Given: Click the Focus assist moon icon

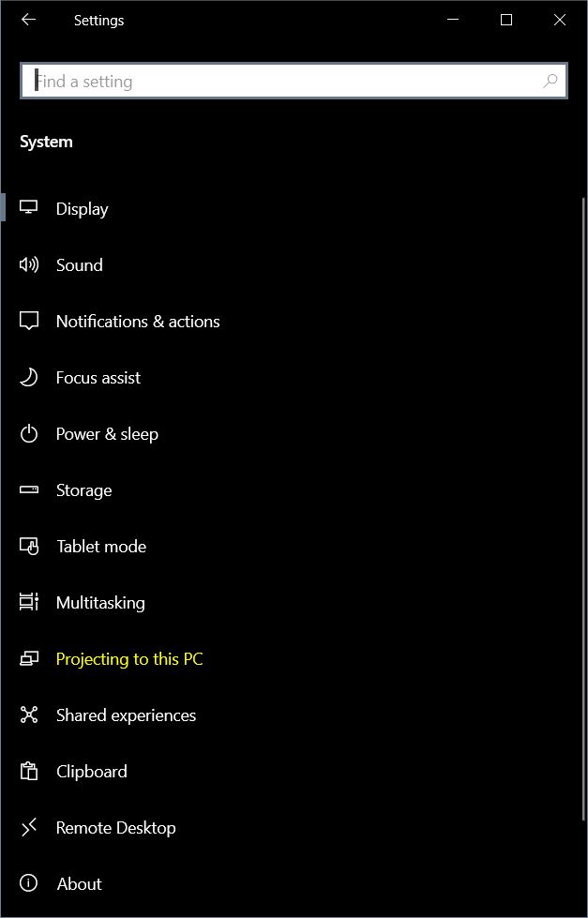Looking at the screenshot, I should coord(29,377).
